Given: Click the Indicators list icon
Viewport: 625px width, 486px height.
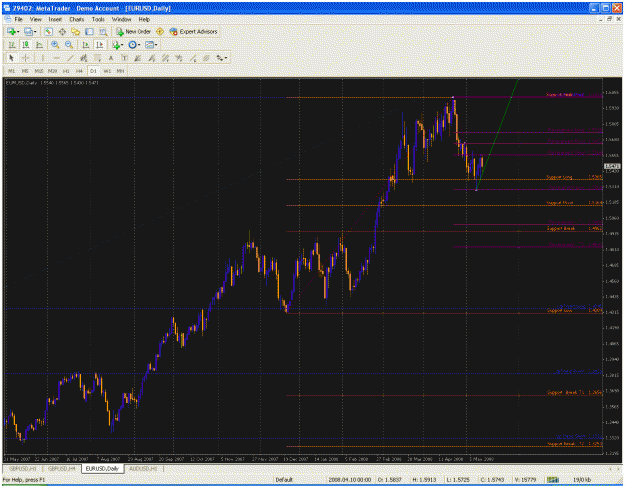Looking at the screenshot, I should [116, 45].
